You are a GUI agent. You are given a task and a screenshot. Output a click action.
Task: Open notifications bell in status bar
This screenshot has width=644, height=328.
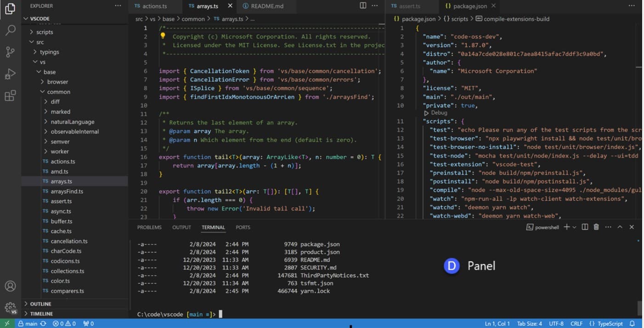point(632,323)
